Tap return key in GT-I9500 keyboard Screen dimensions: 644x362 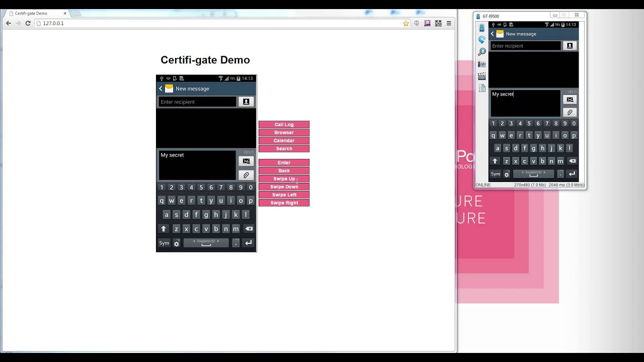[572, 174]
